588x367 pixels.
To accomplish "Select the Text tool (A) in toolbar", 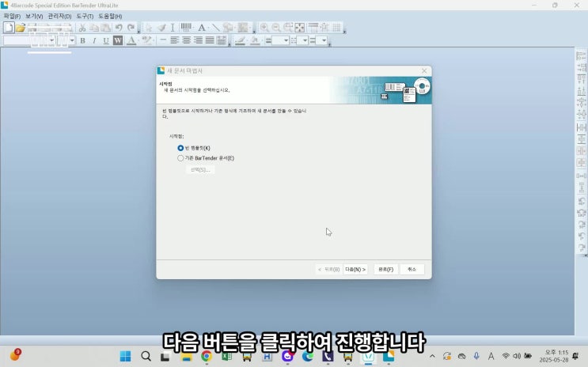I will tap(202, 28).
